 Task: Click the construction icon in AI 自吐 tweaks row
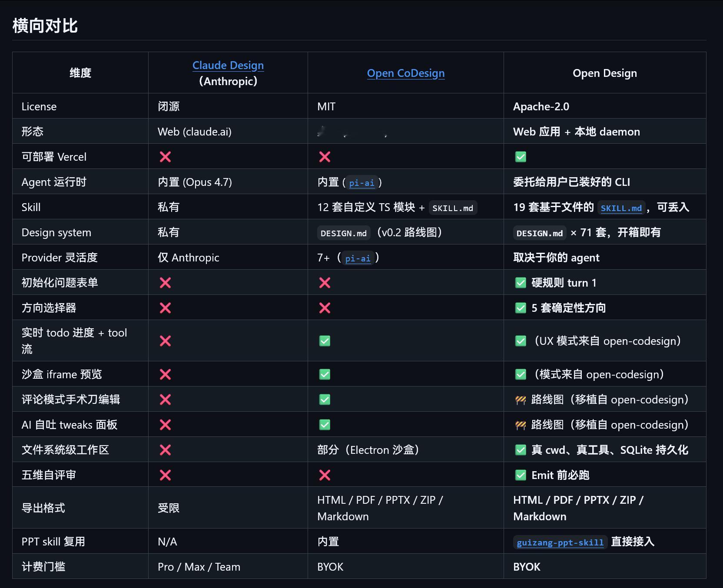pyautogui.click(x=521, y=425)
